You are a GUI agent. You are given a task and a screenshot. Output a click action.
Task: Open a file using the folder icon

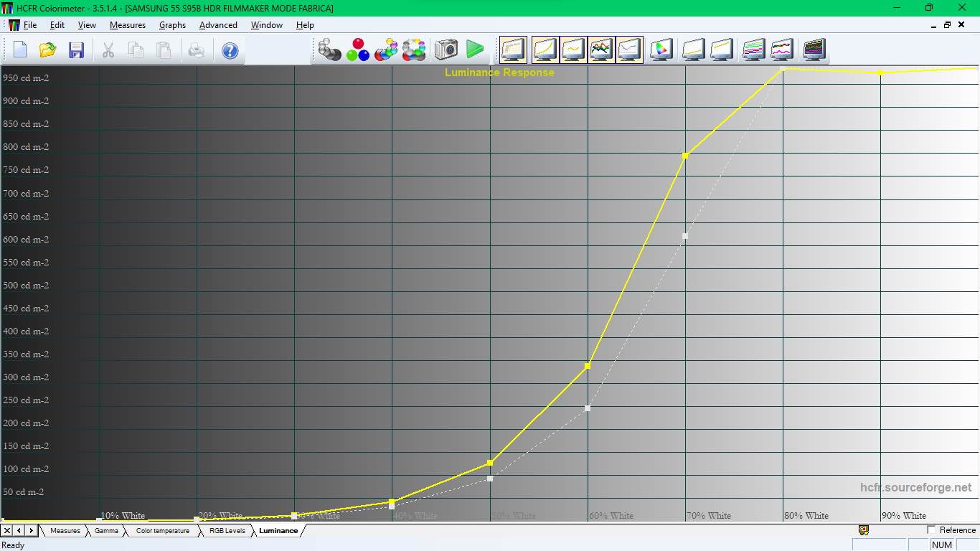[x=47, y=50]
